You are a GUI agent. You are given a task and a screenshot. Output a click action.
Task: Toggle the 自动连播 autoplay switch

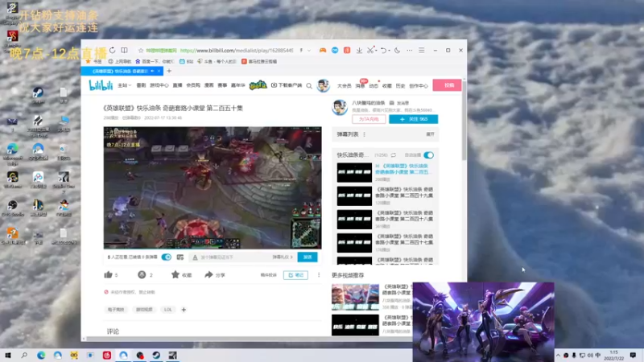(428, 155)
